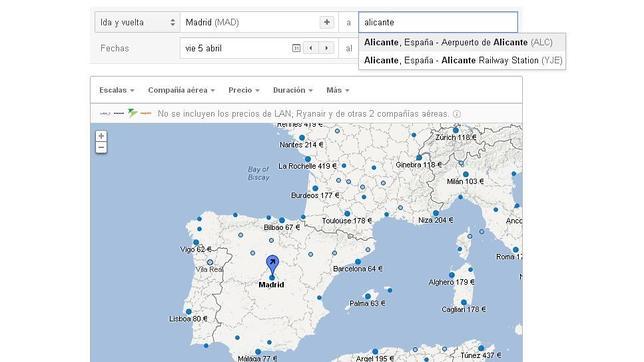Expand the Duración filter
Screen dimensions: 644x362
pyautogui.click(x=293, y=90)
